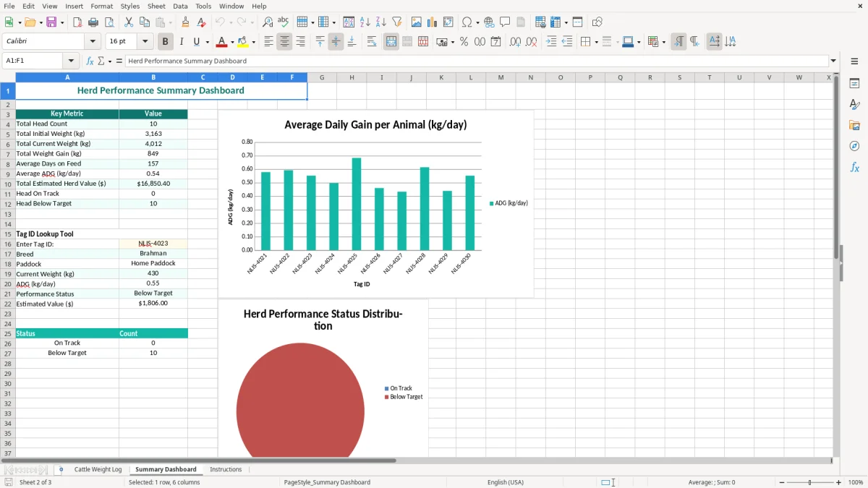Viewport: 868px width, 488px height.
Task: Click the zoom slider in status bar
Action: point(809,482)
